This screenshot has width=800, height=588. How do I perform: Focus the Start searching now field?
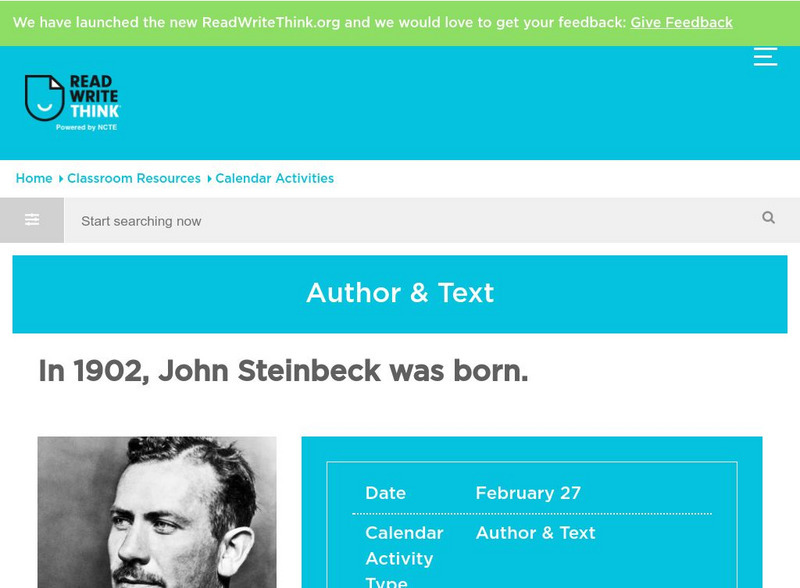[400, 221]
